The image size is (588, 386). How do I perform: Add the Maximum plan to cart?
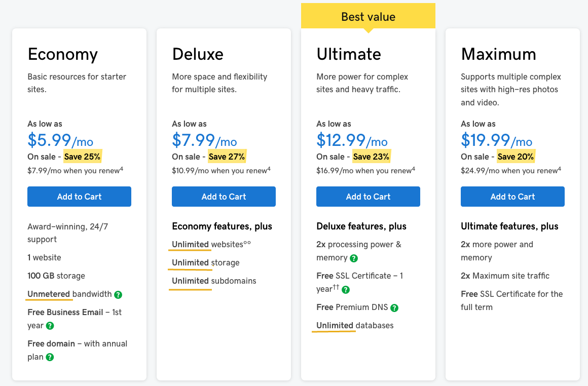coord(512,197)
